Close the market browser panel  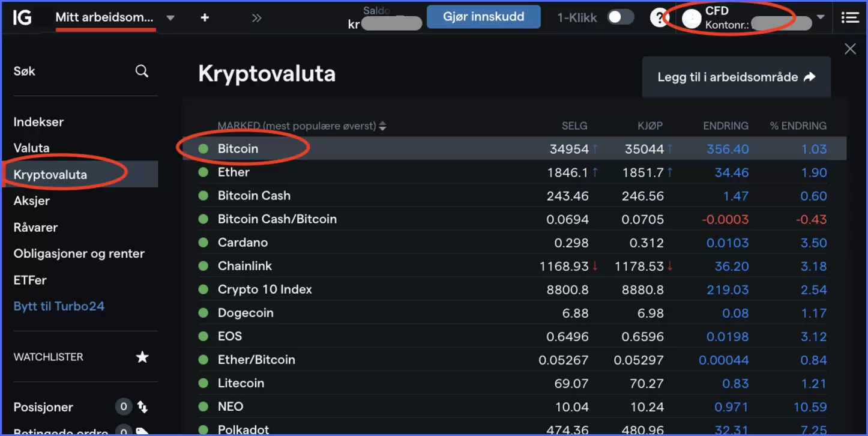tap(850, 49)
